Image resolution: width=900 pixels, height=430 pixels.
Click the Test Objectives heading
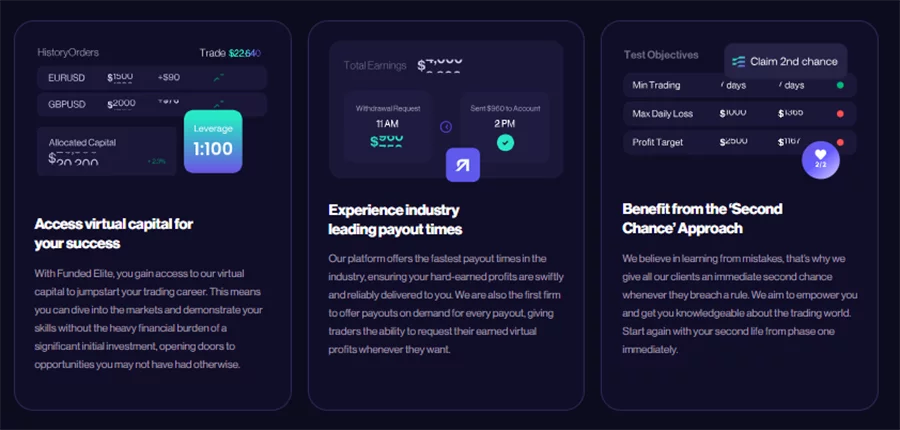point(661,55)
